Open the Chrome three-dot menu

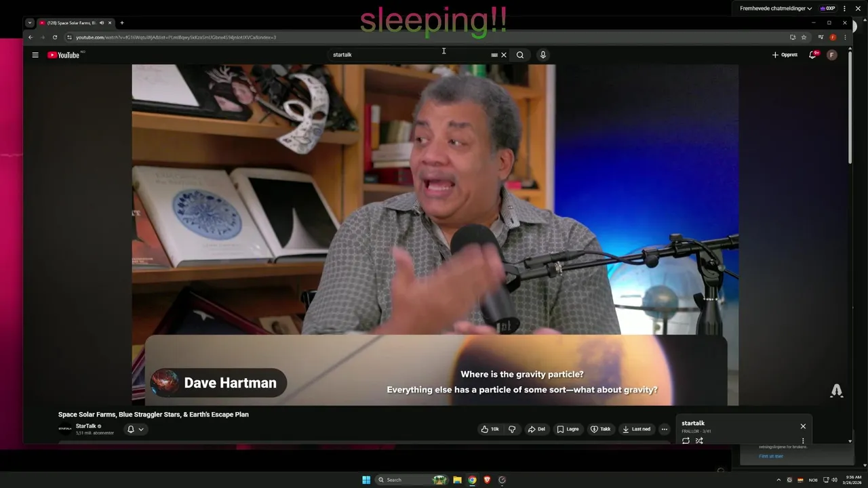845,37
